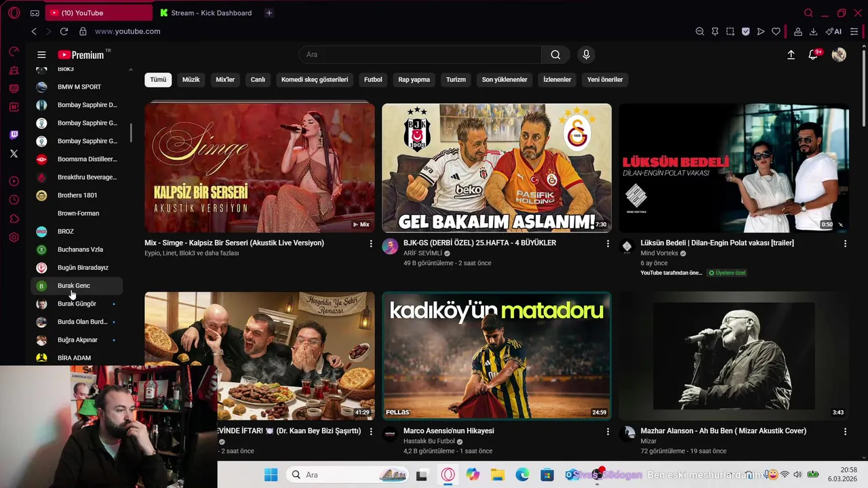Collapse subscriptions list with the chevron

(130, 69)
